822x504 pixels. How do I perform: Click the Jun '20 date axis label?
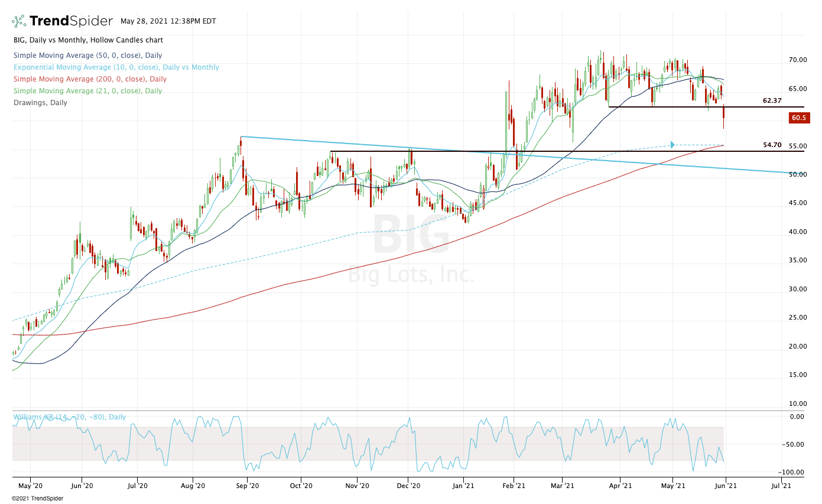(x=82, y=486)
